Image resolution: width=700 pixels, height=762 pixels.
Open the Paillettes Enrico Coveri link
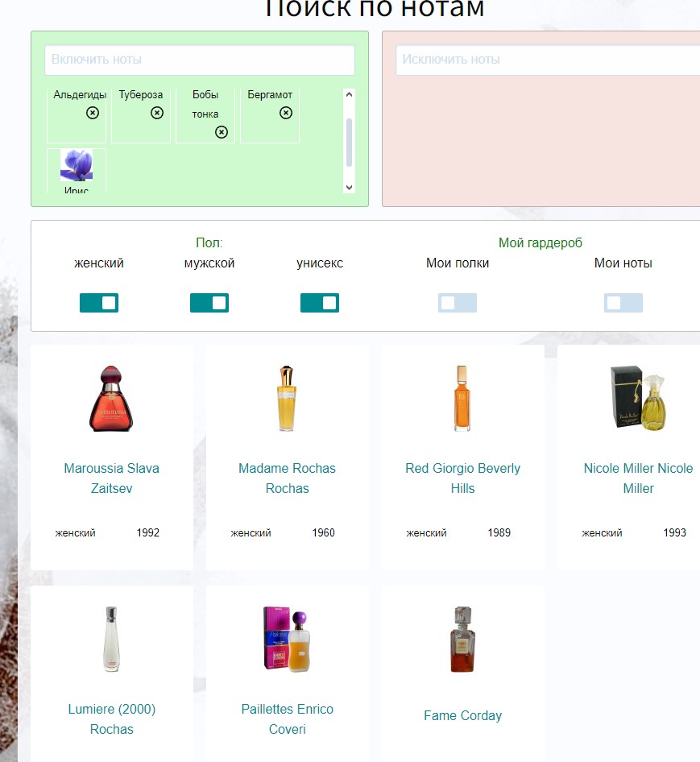coord(287,719)
